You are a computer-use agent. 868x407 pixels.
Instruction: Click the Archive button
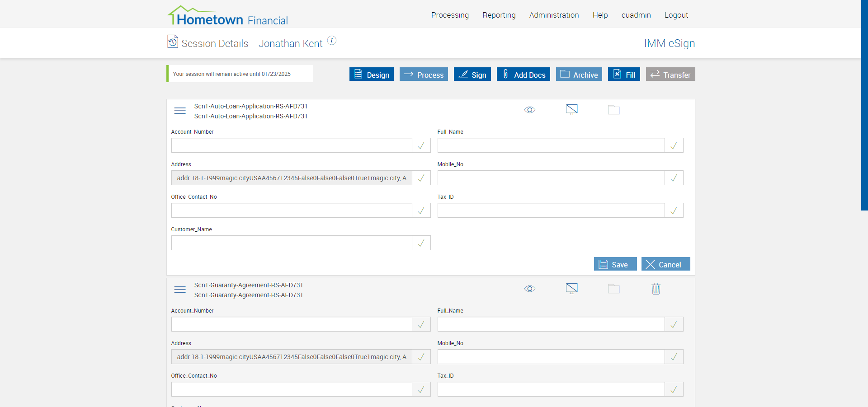coord(579,74)
